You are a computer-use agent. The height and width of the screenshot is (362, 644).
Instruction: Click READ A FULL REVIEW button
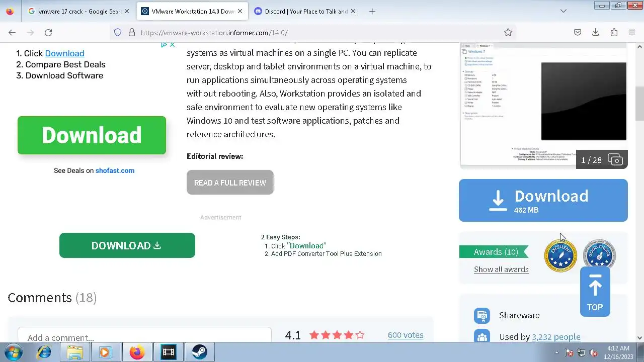pyautogui.click(x=230, y=183)
